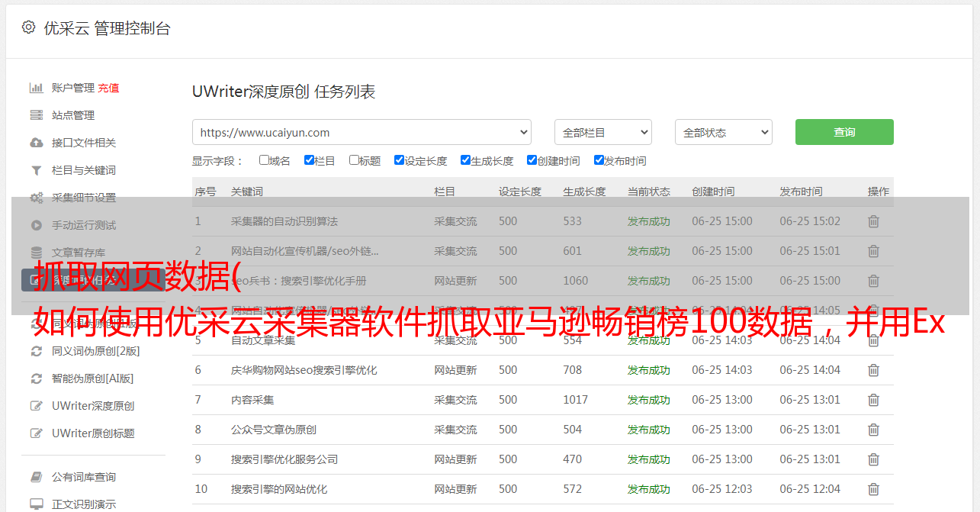The height and width of the screenshot is (512, 980).
Task: Click the 关键词 column header
Action: click(x=247, y=192)
